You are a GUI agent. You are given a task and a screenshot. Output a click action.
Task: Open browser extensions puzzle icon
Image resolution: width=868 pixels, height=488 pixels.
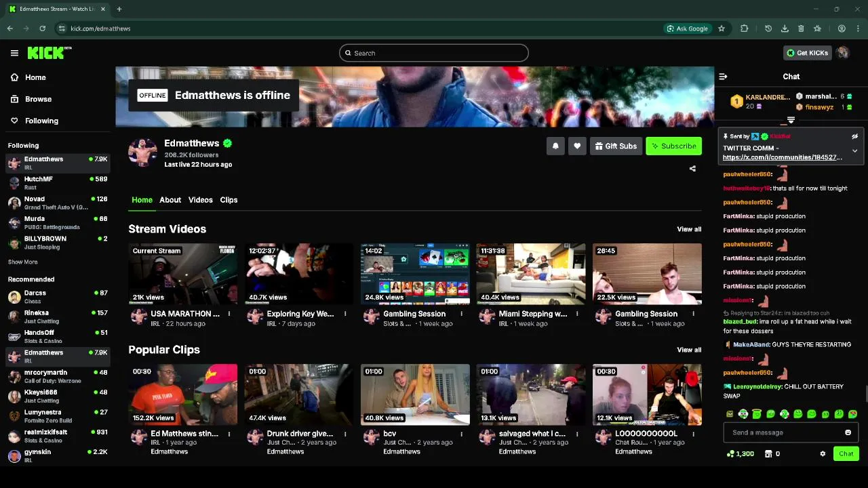click(x=745, y=28)
